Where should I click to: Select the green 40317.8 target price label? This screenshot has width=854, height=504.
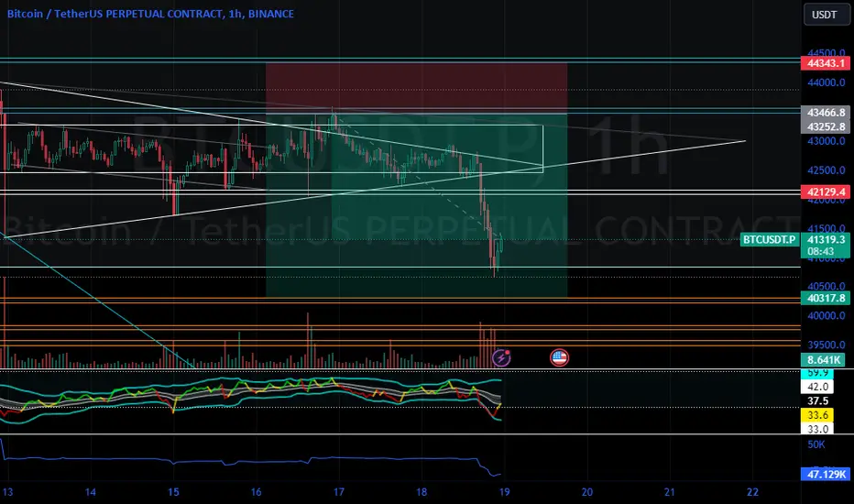tap(826, 298)
